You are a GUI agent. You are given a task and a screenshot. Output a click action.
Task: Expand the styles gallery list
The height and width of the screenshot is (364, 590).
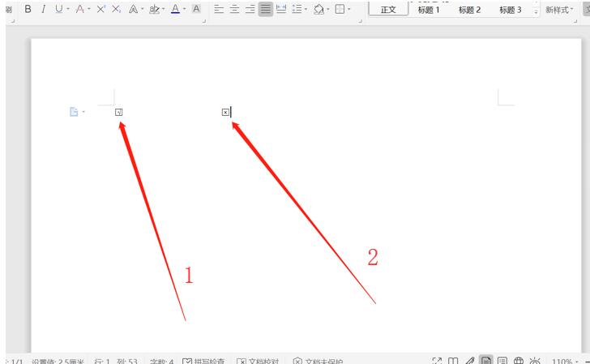pos(536,11)
